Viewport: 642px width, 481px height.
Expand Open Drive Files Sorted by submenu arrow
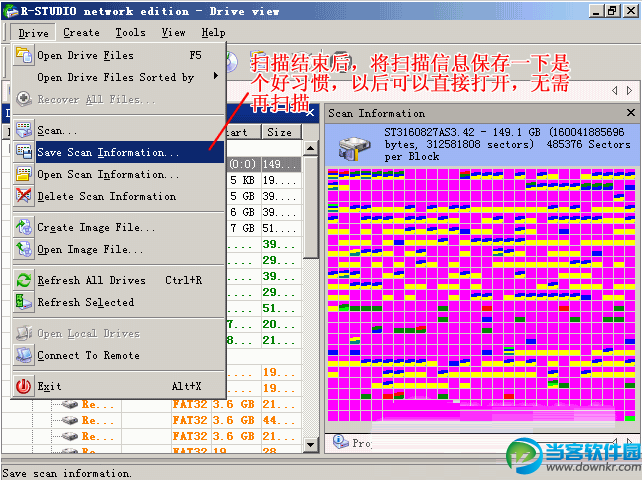216,76
